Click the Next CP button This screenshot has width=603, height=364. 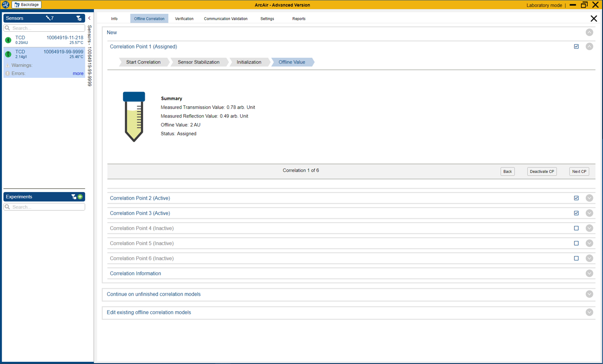pos(579,172)
